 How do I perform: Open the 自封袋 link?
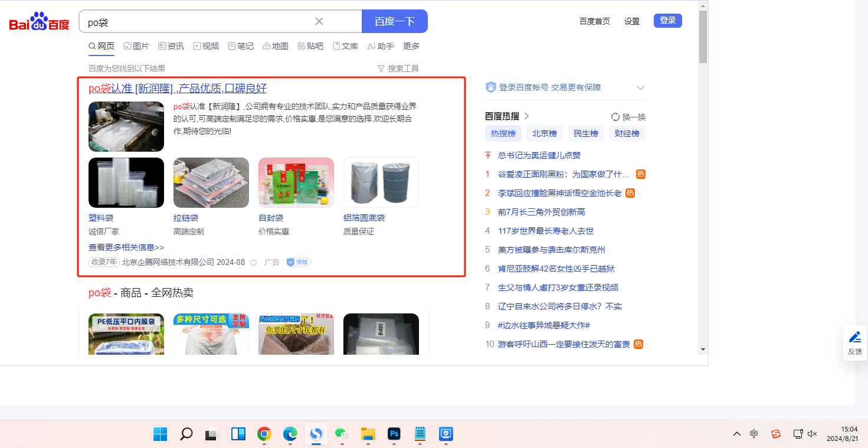pyautogui.click(x=271, y=218)
